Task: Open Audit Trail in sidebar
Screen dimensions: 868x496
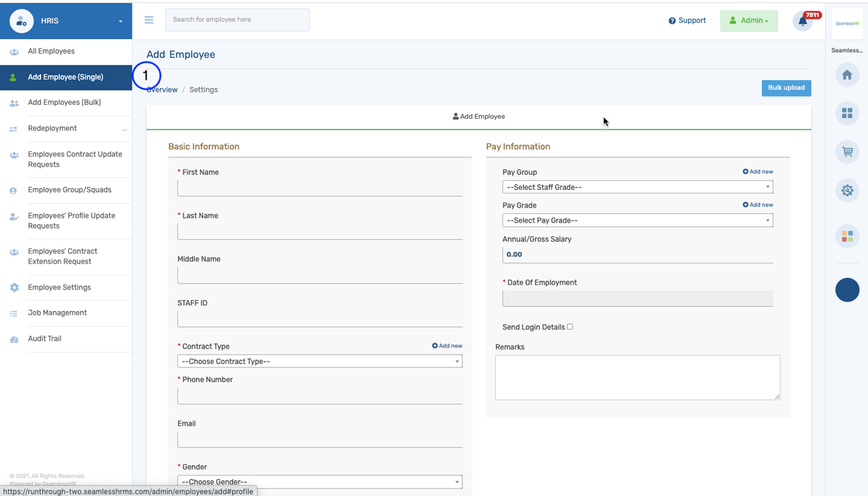Action: pos(45,339)
